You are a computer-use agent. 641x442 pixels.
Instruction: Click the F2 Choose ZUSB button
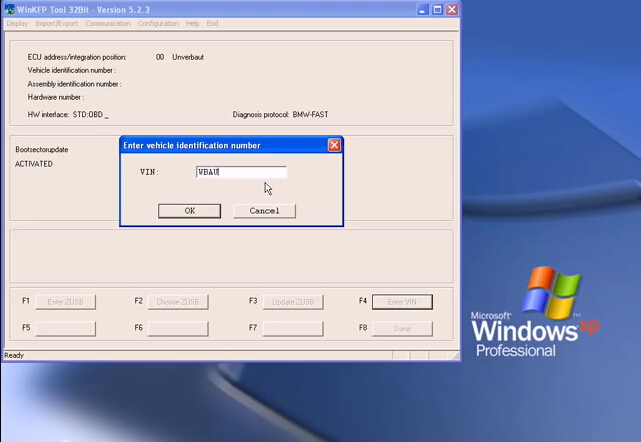[178, 302]
